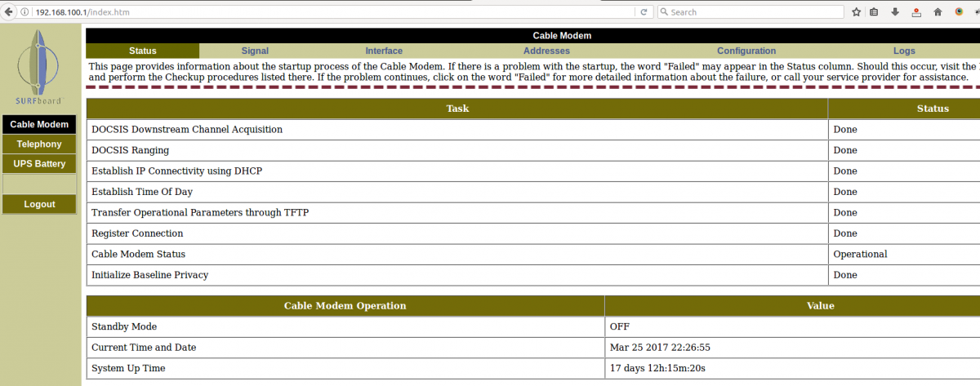Open the Interface tab

[x=384, y=51]
